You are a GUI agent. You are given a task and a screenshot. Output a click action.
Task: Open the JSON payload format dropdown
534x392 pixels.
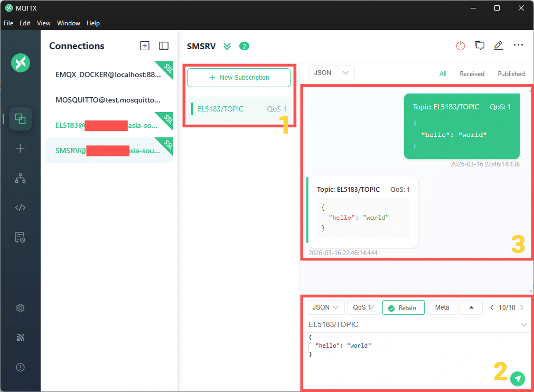325,307
